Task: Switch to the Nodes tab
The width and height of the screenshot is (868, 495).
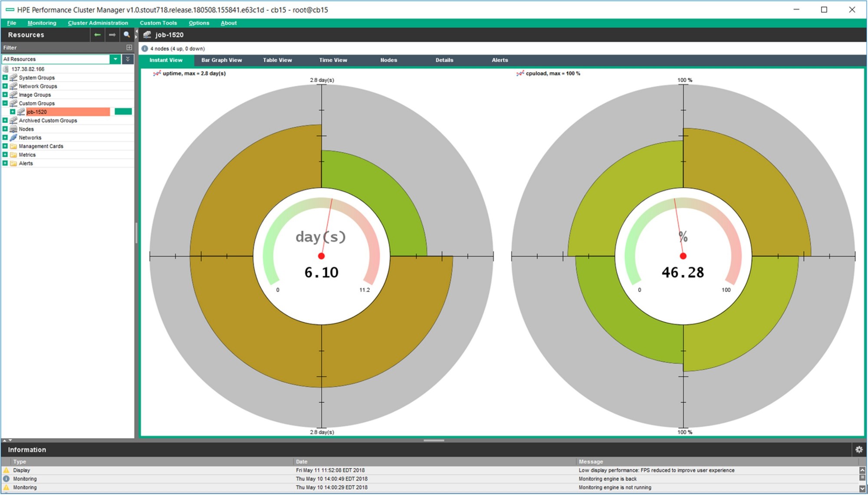Action: (x=388, y=60)
